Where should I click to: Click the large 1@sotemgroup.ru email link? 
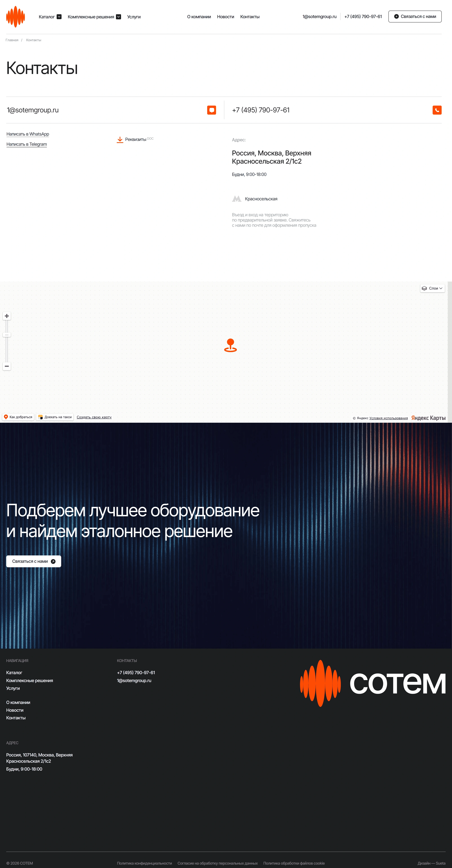[33, 110]
